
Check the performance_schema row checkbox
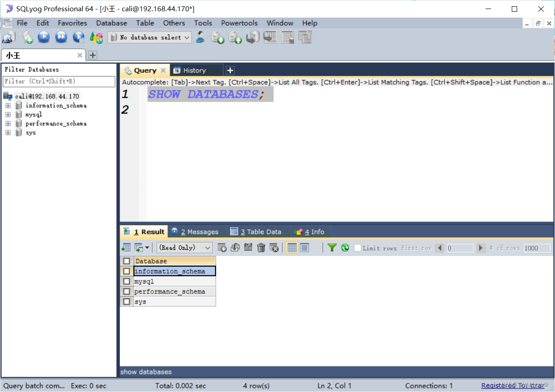[x=127, y=292]
